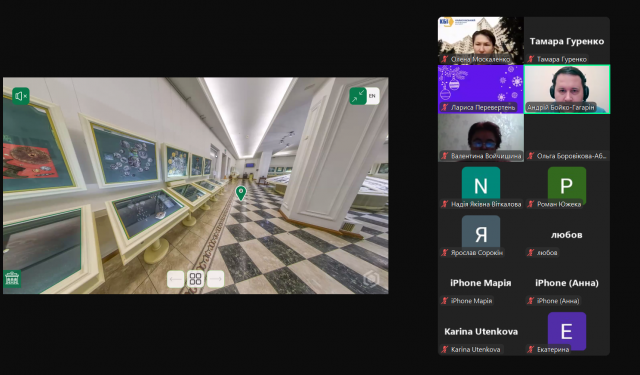Select the любов participant tile

[x=567, y=234]
